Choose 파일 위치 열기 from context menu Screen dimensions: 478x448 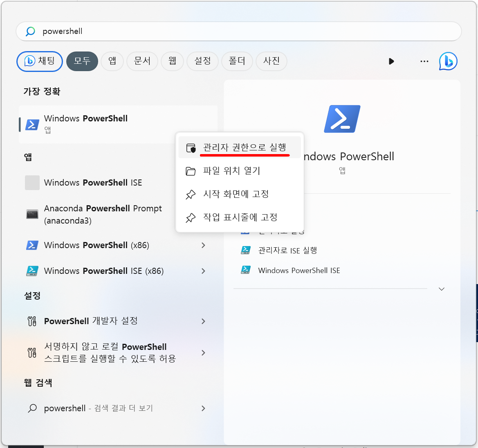click(x=240, y=171)
